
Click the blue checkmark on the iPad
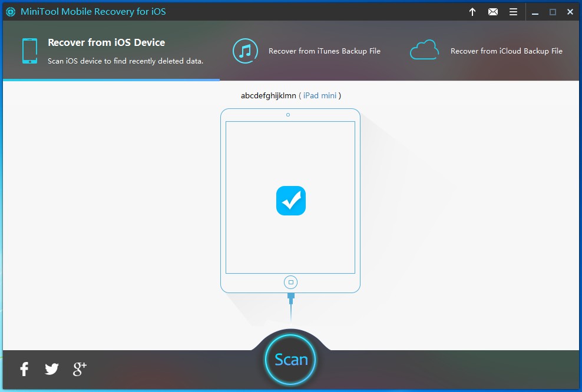click(x=290, y=201)
